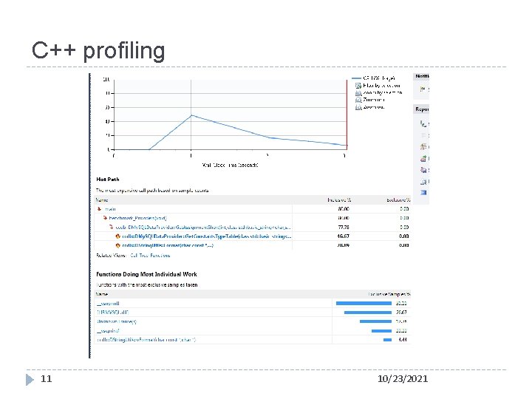Viewport: 532px width, 399px height.
Task: Click the Zoom out magnifier icon
Action: [358, 107]
